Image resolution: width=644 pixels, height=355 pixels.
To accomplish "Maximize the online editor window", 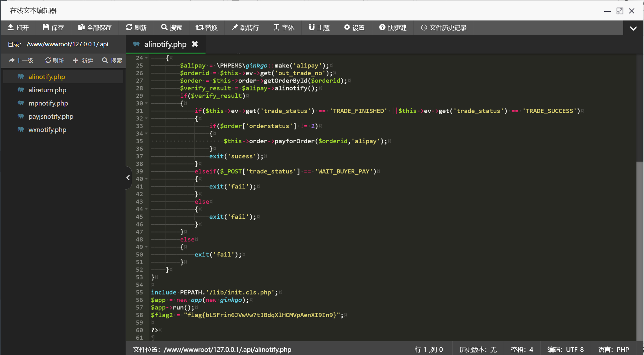I will coord(620,11).
